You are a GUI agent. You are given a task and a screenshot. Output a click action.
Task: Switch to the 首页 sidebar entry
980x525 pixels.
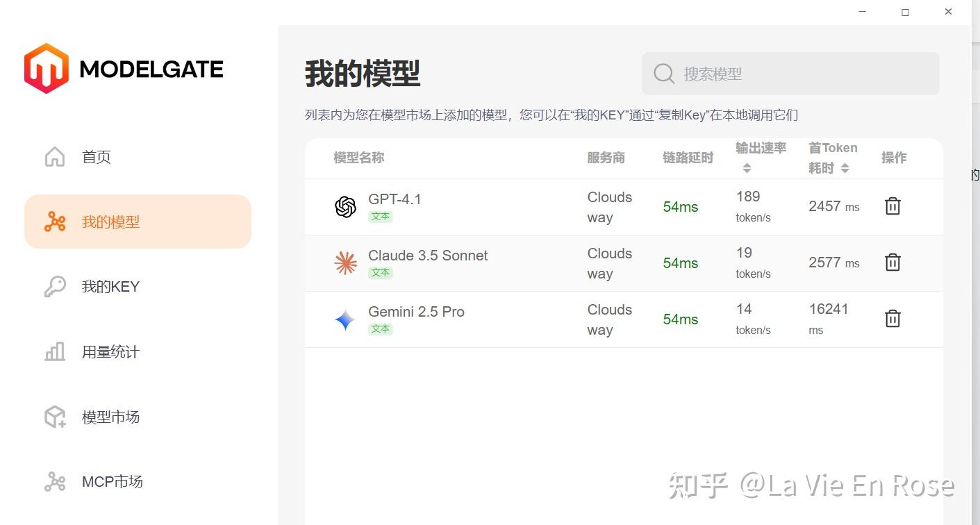(x=96, y=157)
